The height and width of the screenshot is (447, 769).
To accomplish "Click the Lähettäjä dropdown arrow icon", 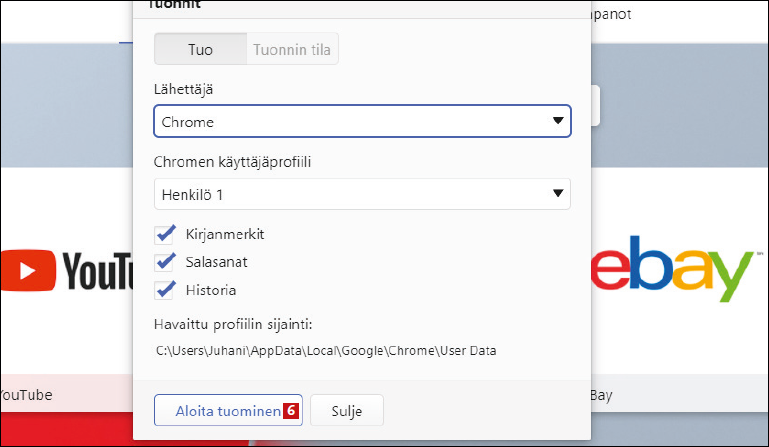I will (x=558, y=122).
